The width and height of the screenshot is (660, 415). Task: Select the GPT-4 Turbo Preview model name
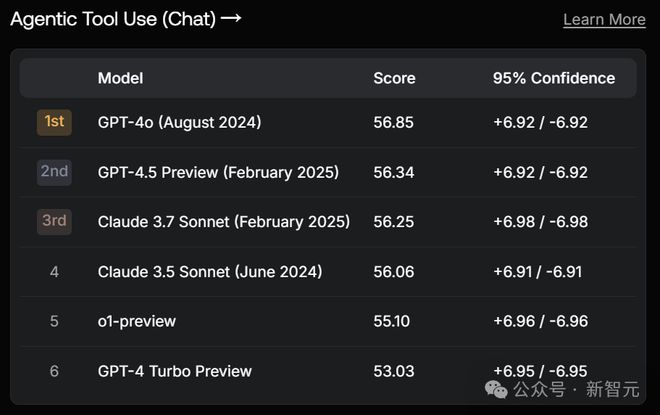pyautogui.click(x=175, y=371)
